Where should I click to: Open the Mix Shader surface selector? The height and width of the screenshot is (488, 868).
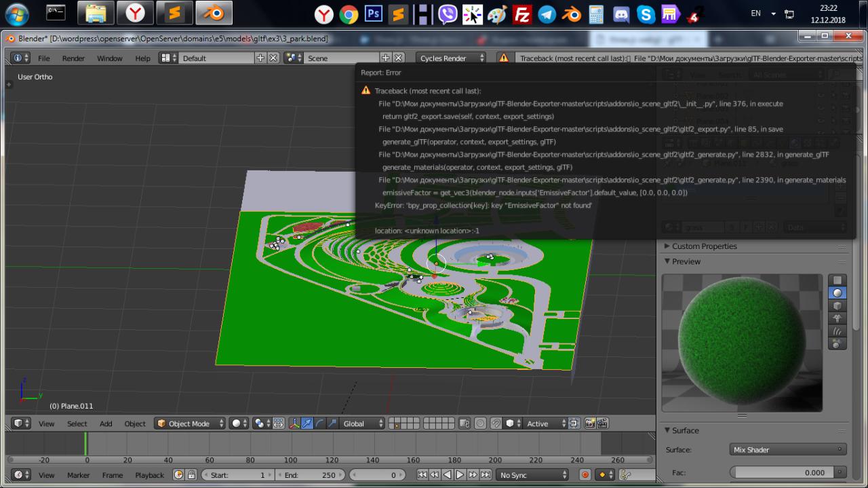(788, 449)
